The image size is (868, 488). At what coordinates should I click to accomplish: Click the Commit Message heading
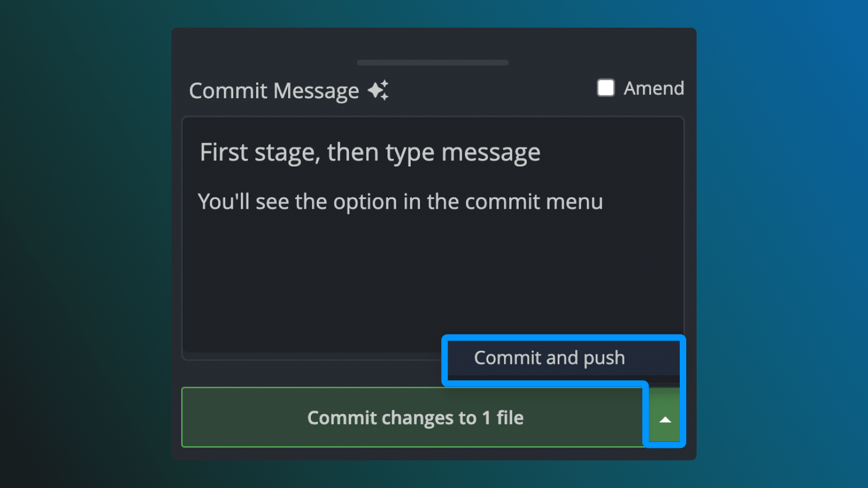(x=274, y=91)
